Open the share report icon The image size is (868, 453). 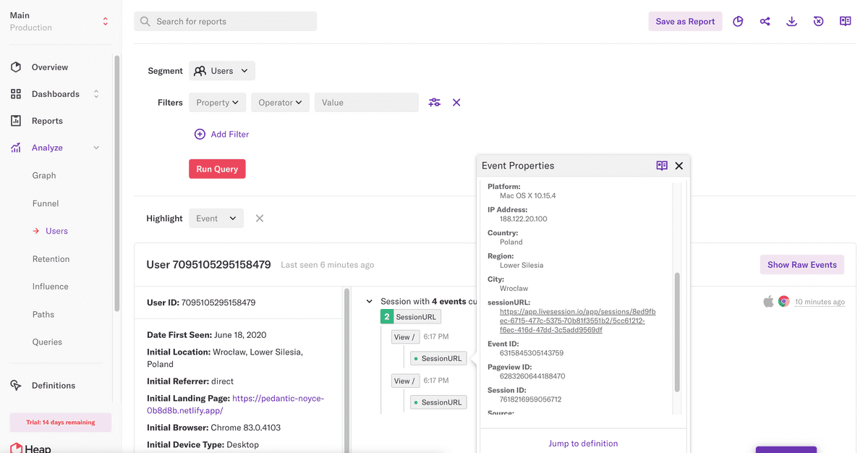765,21
